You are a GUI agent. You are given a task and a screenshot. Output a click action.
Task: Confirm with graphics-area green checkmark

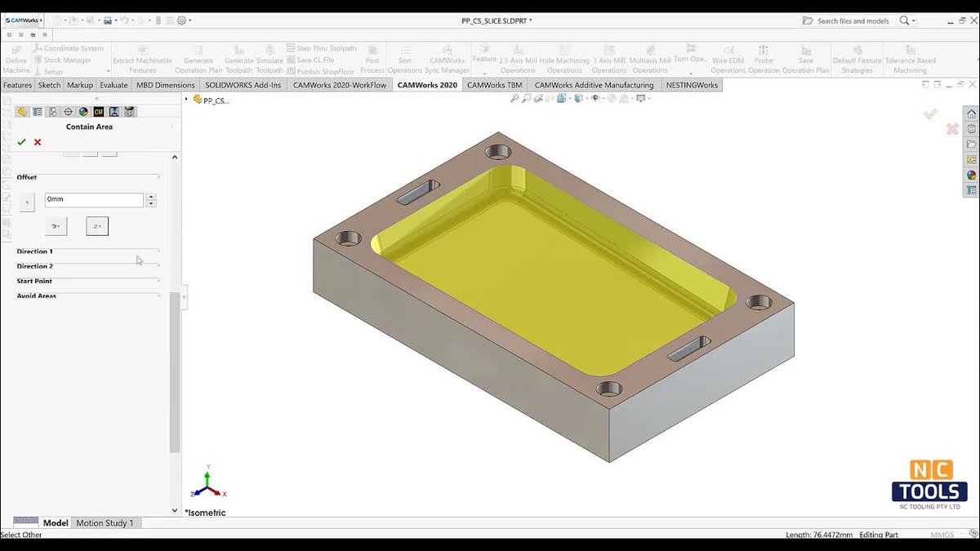(x=930, y=114)
